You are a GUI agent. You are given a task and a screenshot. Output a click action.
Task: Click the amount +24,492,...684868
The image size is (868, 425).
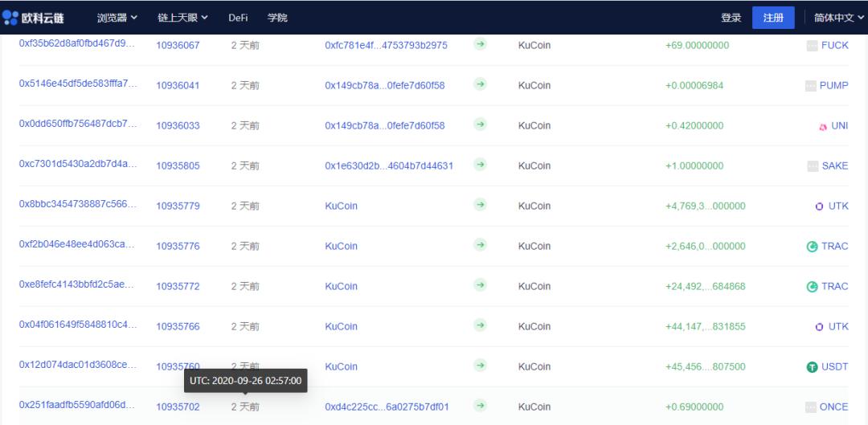pyautogui.click(x=706, y=286)
